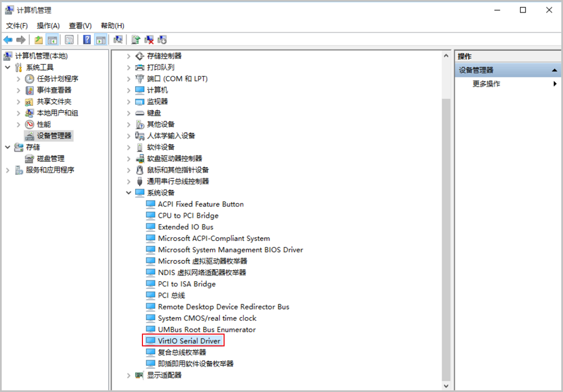563x392 pixels.
Task: Click the Up one level folder icon
Action: coord(38,40)
